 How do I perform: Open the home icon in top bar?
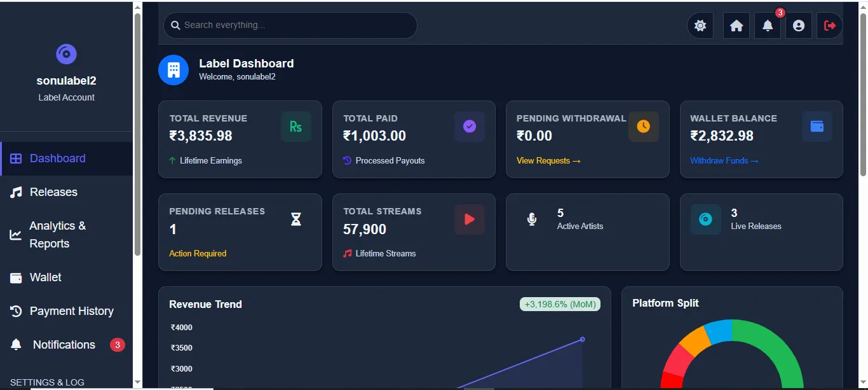coord(736,25)
